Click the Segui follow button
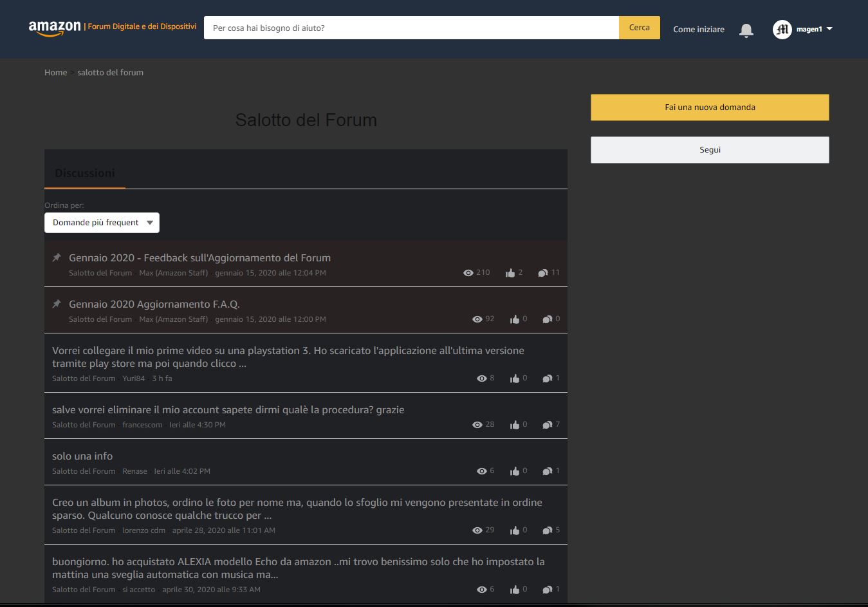868x607 pixels. point(709,149)
